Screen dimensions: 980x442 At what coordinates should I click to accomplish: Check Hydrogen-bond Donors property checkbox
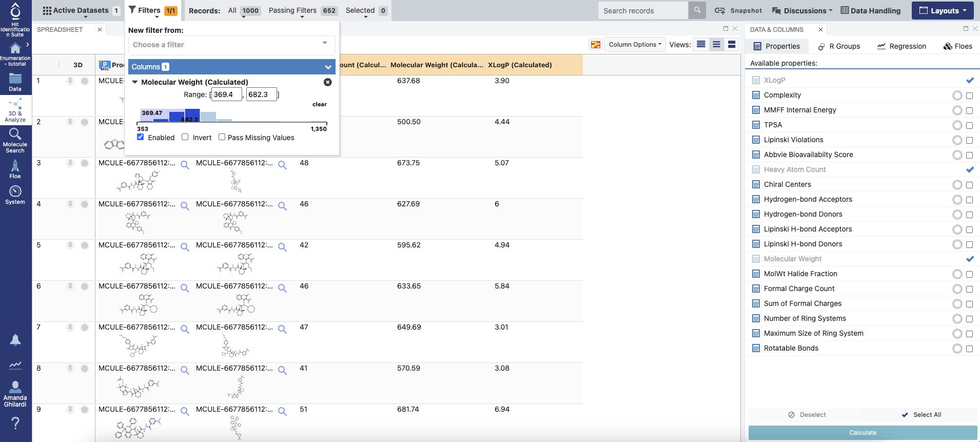click(x=969, y=215)
